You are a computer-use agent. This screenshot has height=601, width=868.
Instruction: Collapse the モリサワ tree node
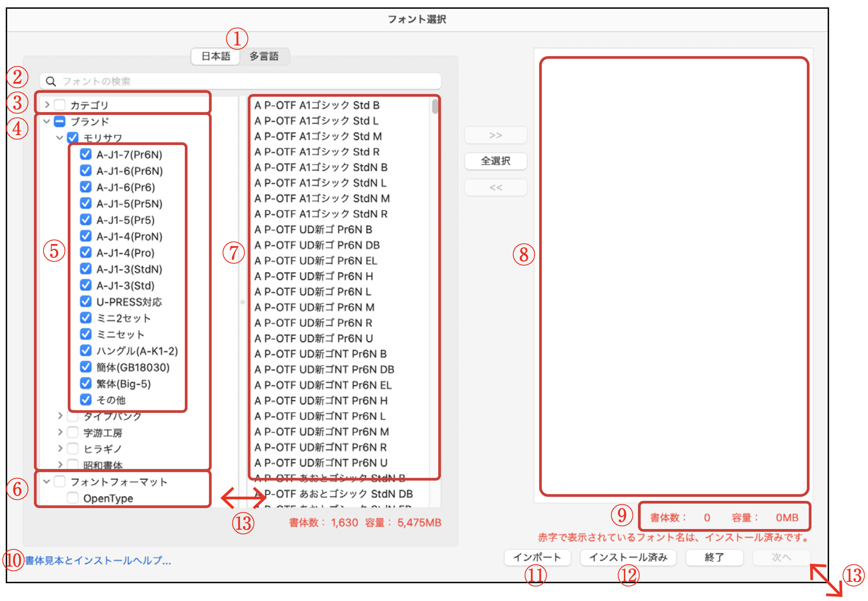pyautogui.click(x=60, y=138)
